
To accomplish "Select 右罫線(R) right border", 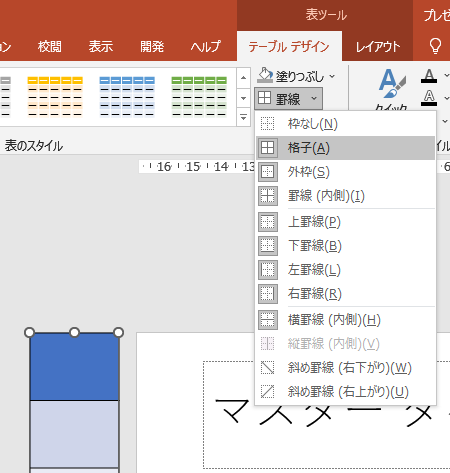I will pyautogui.click(x=346, y=294).
